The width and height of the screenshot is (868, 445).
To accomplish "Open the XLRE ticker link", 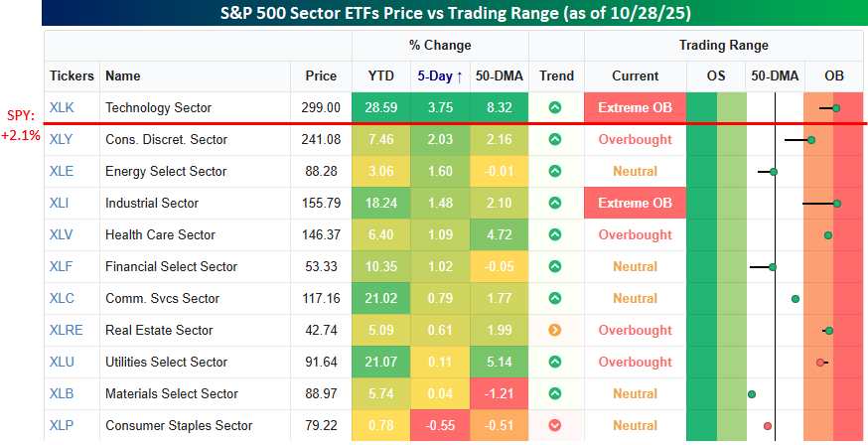I will [x=65, y=330].
